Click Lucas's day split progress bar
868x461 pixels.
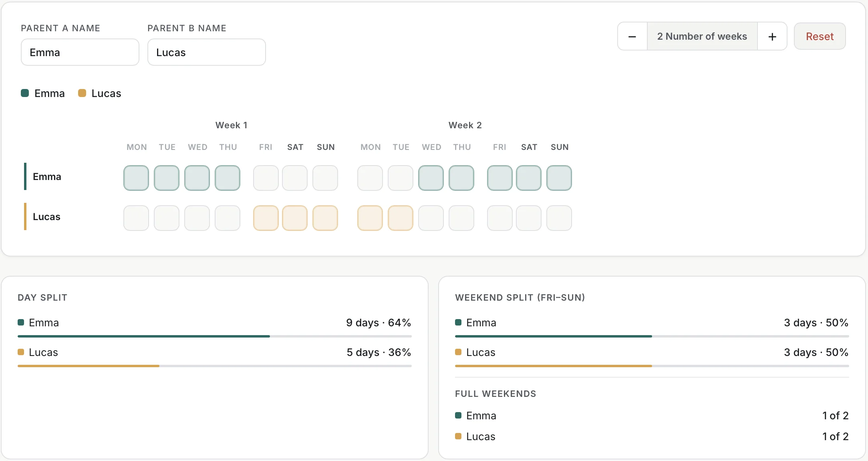[x=215, y=366]
